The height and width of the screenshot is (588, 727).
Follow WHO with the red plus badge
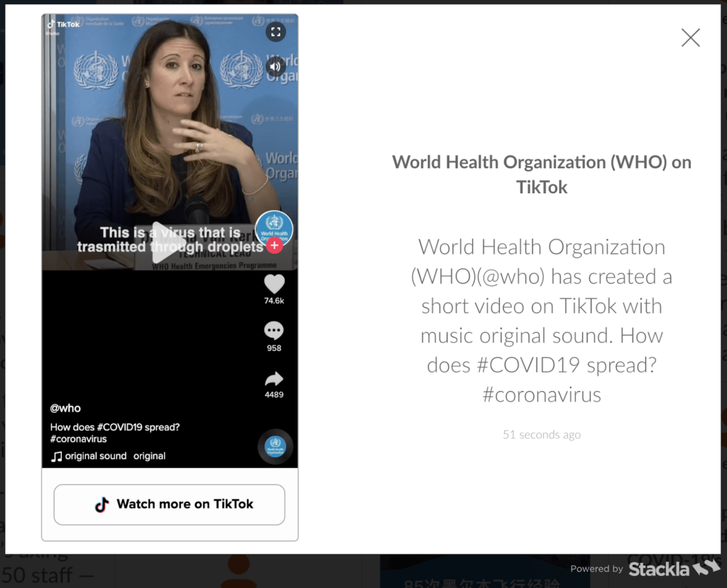(275, 245)
